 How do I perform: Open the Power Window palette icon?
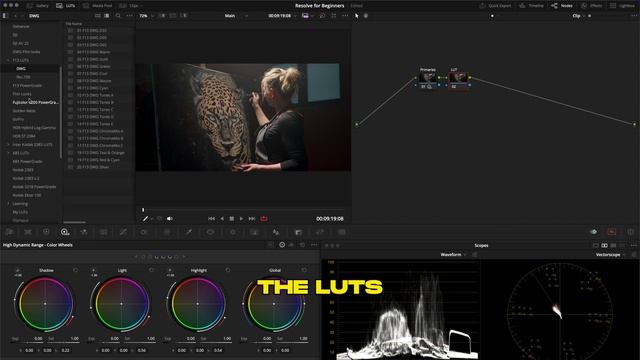tap(210, 232)
